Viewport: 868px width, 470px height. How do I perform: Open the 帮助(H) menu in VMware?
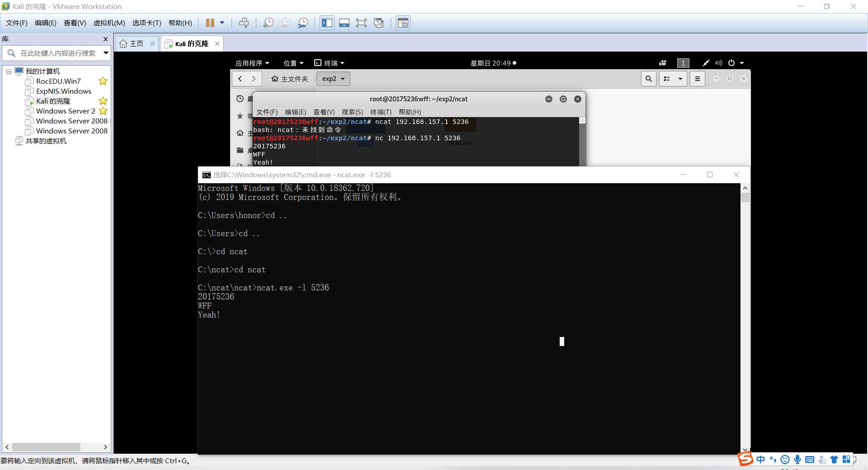pos(180,23)
